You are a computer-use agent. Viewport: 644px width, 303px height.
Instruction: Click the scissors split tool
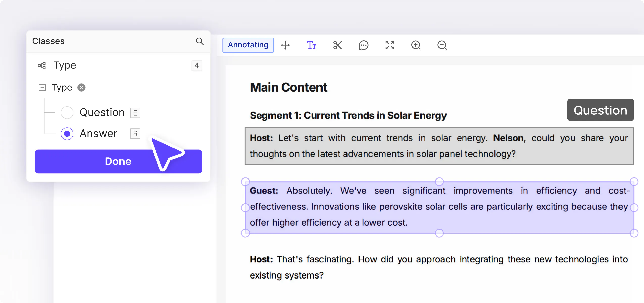[337, 45]
